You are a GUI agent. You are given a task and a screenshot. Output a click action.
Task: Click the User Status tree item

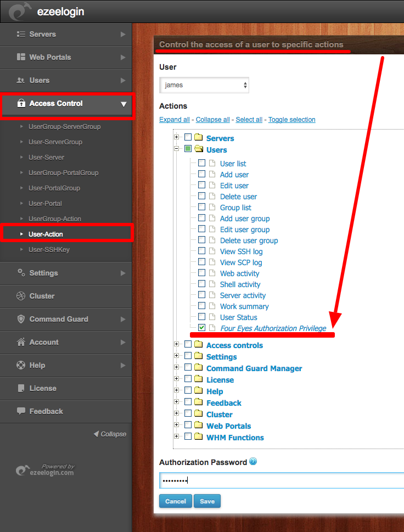click(238, 317)
